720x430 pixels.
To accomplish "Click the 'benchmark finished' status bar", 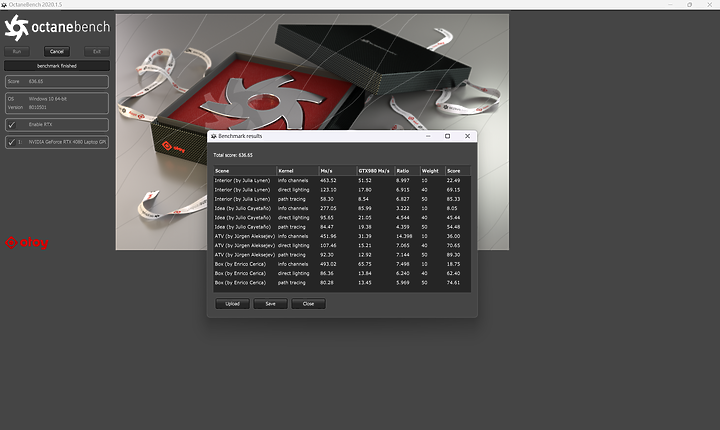I will point(57,66).
